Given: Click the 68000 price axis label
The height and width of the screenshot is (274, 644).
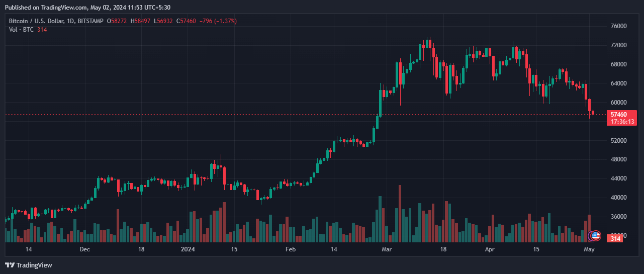Looking at the screenshot, I should [x=618, y=64].
